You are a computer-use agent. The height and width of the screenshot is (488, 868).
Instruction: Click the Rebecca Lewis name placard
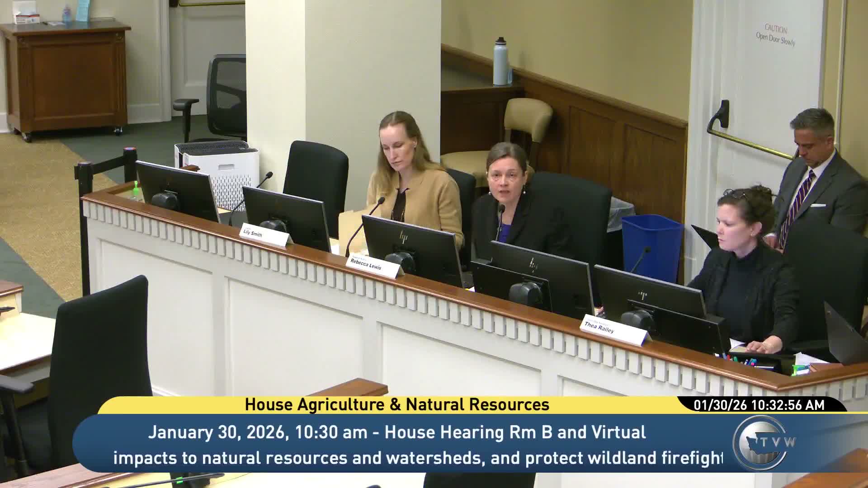(x=371, y=265)
